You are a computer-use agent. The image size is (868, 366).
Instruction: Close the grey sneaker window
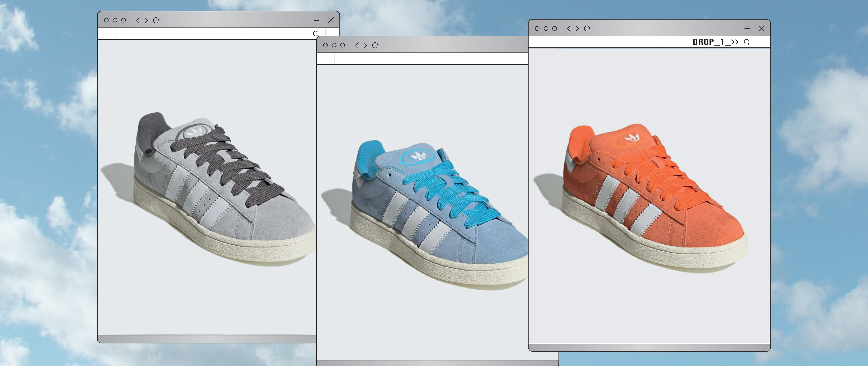tap(331, 20)
